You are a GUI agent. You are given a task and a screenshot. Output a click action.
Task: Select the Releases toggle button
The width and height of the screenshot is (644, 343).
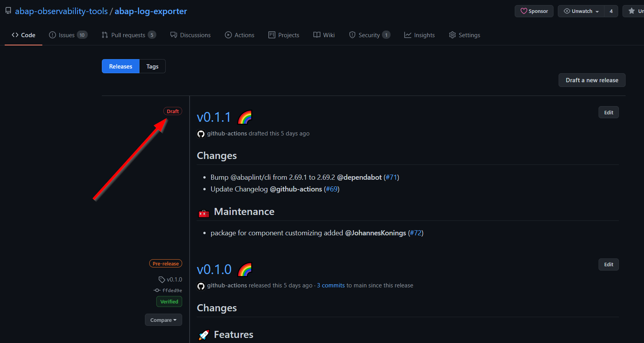point(121,67)
